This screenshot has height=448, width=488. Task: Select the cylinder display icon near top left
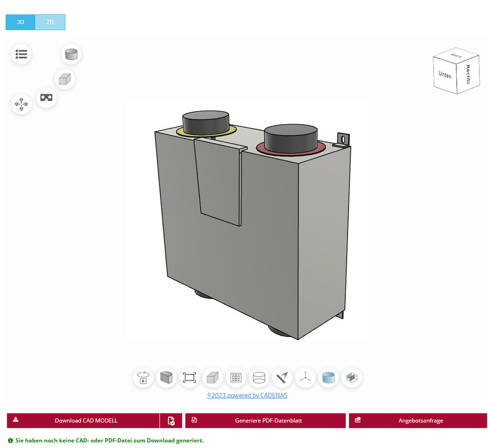71,54
